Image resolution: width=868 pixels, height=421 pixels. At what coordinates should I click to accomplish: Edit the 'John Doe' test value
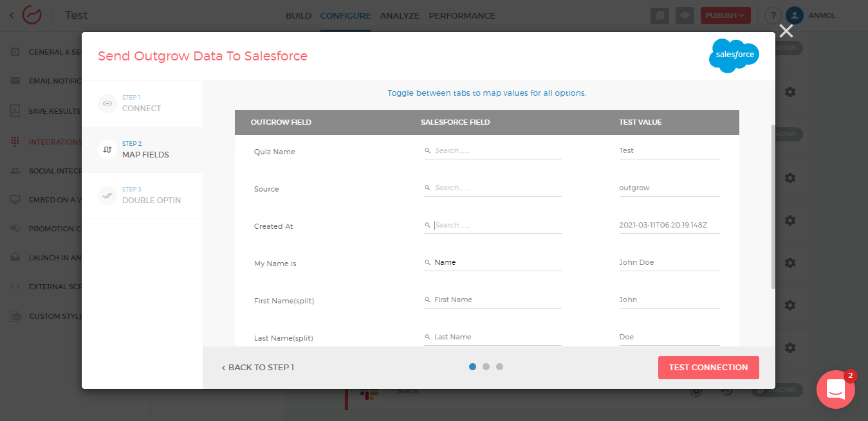[x=669, y=263]
